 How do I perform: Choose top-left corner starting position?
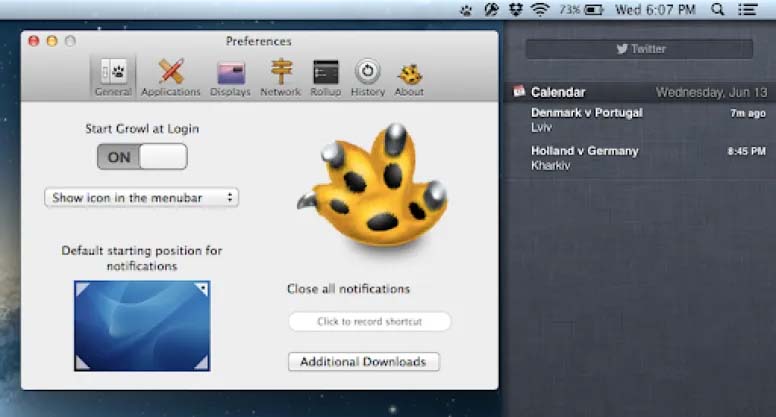click(x=83, y=288)
